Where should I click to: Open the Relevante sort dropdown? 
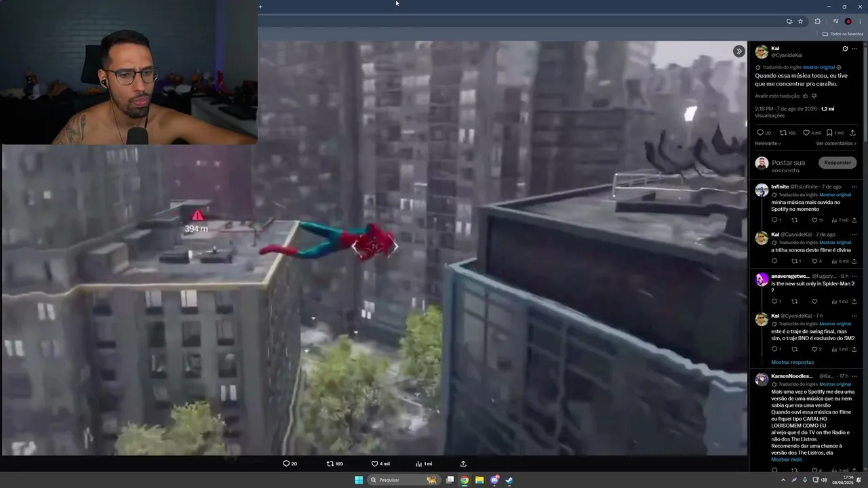768,144
